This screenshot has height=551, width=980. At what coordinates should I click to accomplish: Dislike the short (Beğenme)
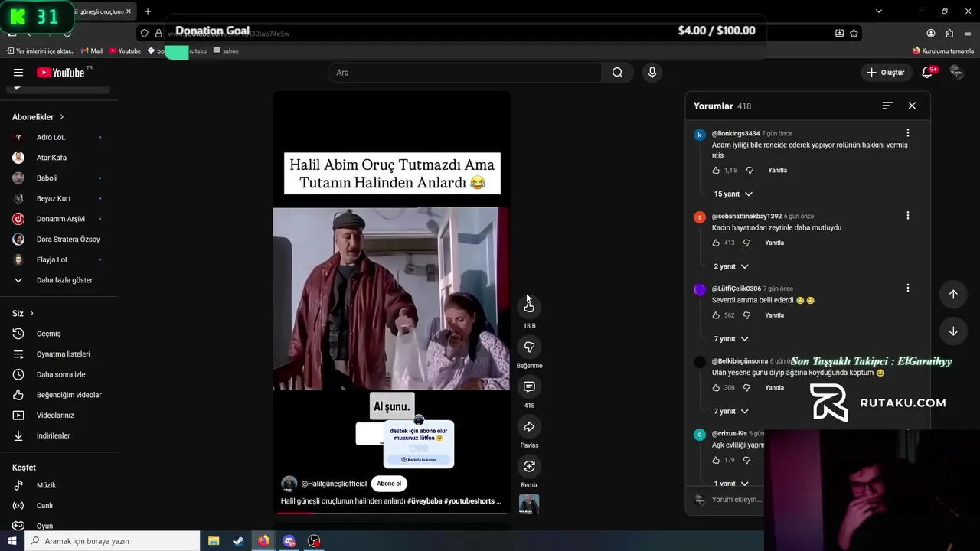[x=529, y=347]
